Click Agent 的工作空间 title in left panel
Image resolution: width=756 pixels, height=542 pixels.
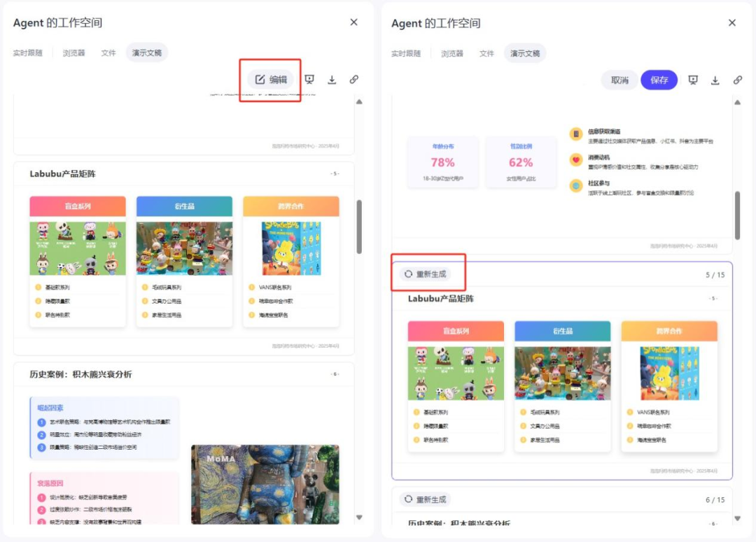pos(57,22)
